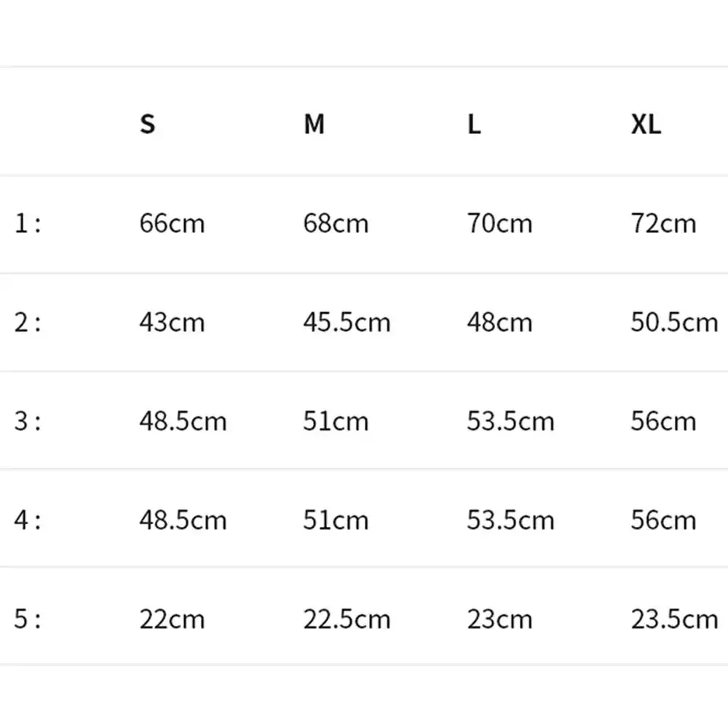Select row label 3
This screenshot has height=728, width=728.
pyautogui.click(x=28, y=421)
